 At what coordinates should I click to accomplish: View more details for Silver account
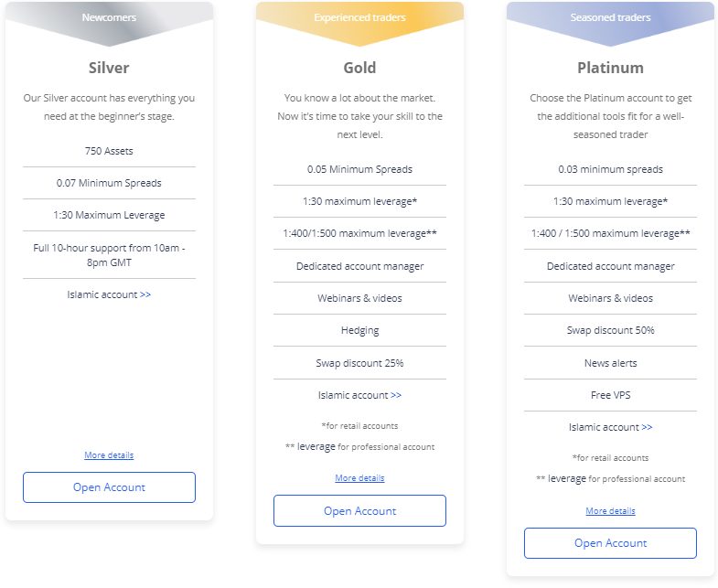[x=109, y=455]
